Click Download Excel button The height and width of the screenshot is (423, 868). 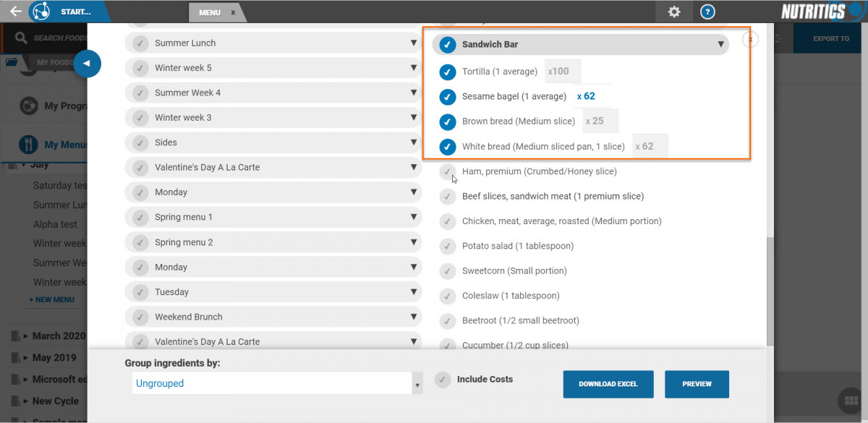[608, 384]
